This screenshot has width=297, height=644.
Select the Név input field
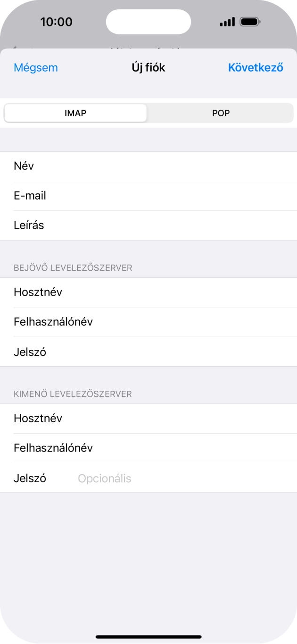pyautogui.click(x=148, y=166)
